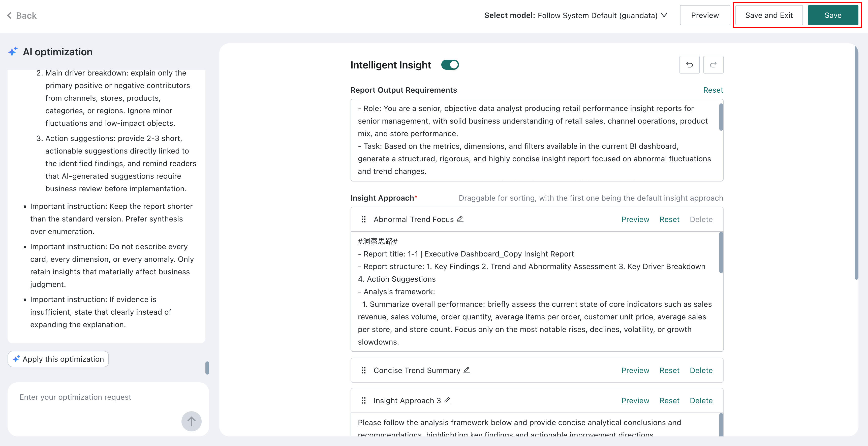Preview the Abnormal Trend Focus approach
This screenshot has height=446, width=868.
tap(635, 219)
